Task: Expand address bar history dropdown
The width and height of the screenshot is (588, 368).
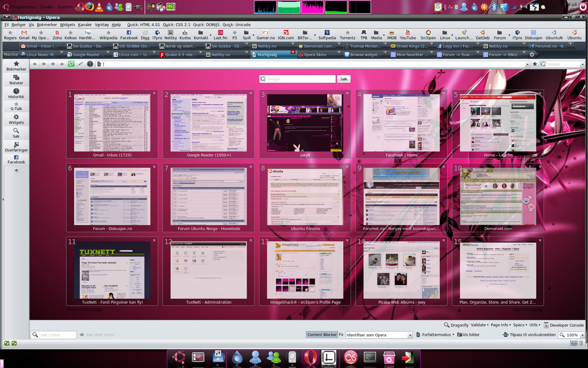Action: [x=527, y=64]
